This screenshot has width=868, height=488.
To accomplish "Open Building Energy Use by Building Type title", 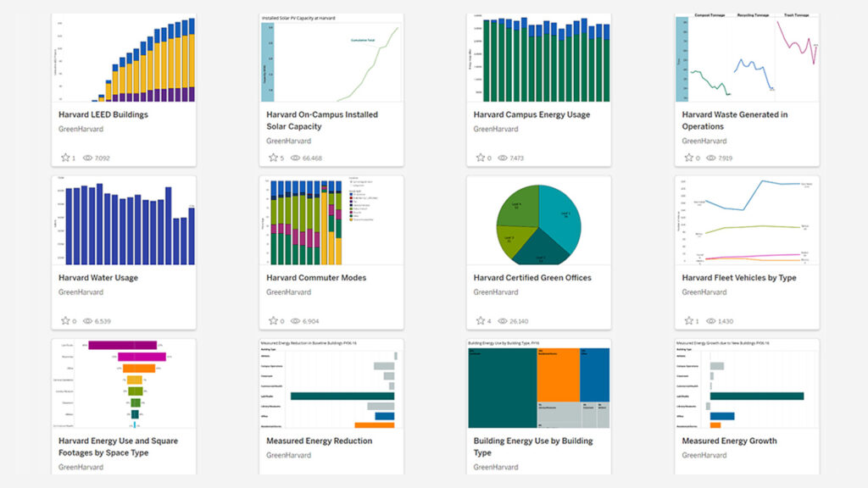I will tap(533, 446).
